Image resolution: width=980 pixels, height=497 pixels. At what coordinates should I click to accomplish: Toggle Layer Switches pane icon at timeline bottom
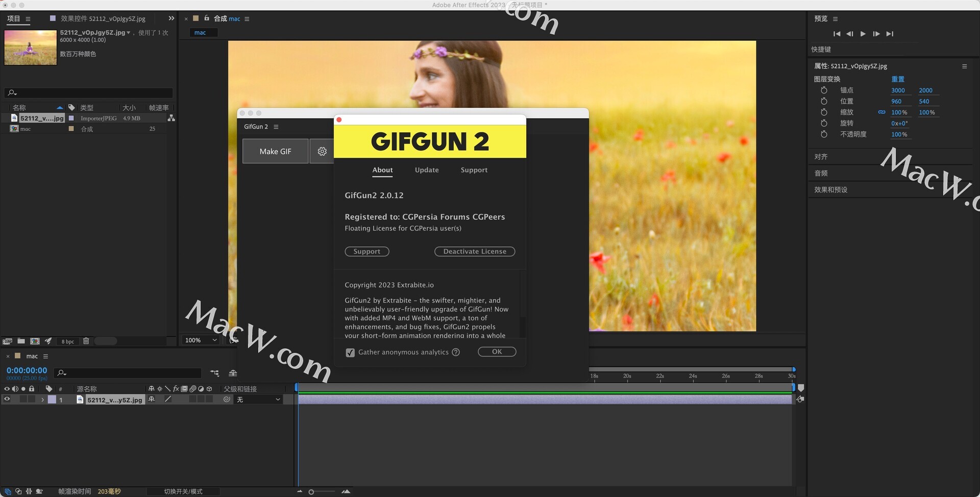click(x=8, y=491)
